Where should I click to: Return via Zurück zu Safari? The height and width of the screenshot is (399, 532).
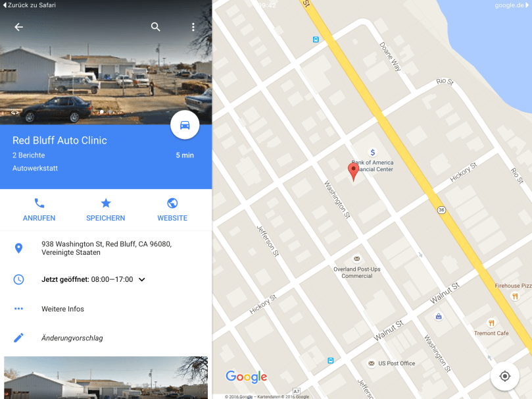tap(29, 5)
